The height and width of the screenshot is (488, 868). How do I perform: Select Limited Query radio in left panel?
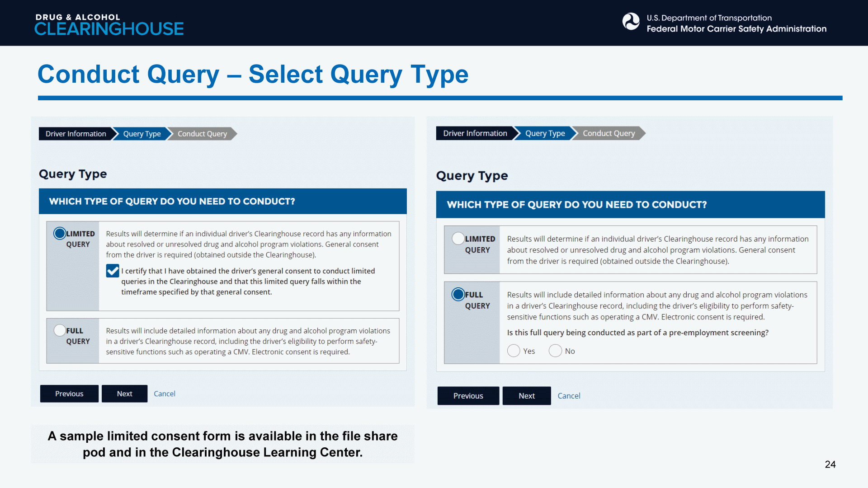[60, 233]
